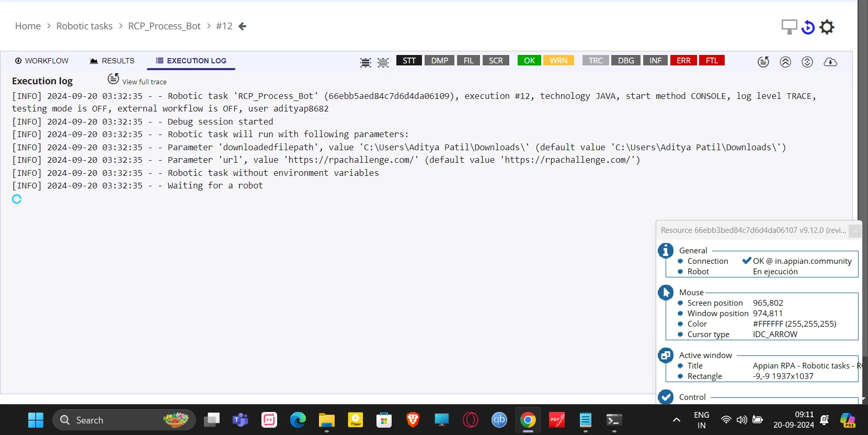Switch to the WORKFLOW tab
Viewport: 868px width, 435px height.
pyautogui.click(x=42, y=61)
